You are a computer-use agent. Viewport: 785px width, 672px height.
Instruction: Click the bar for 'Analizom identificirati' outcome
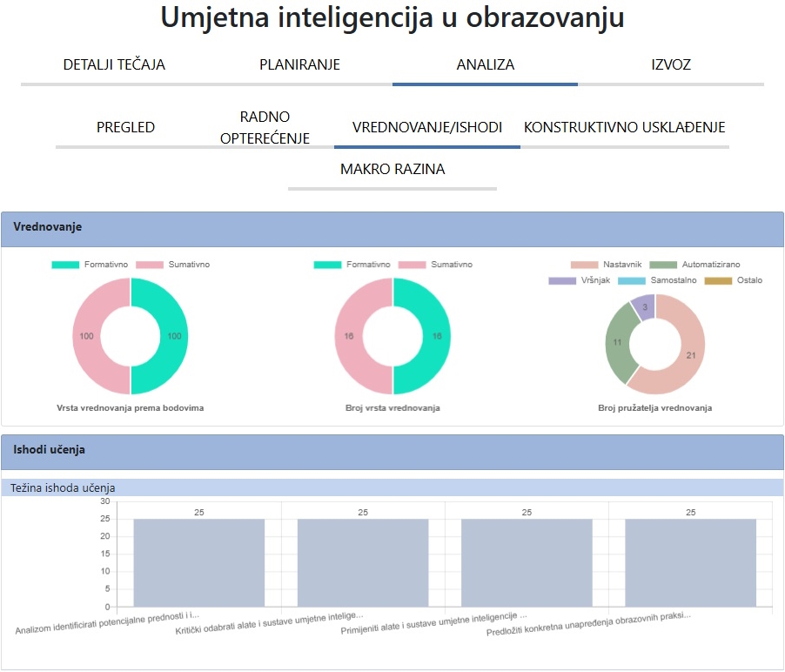tap(198, 562)
